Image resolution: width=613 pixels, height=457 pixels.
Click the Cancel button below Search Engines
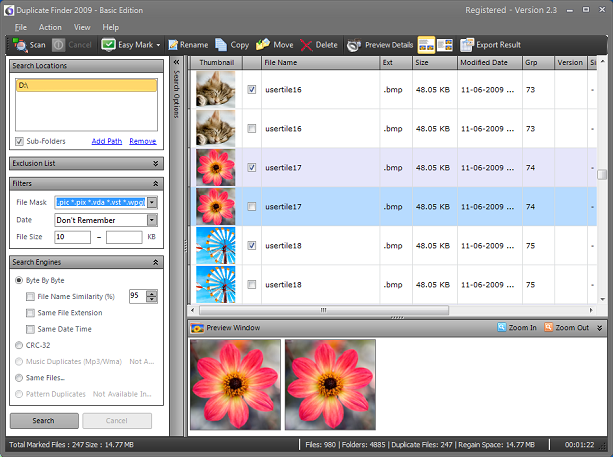[117, 421]
